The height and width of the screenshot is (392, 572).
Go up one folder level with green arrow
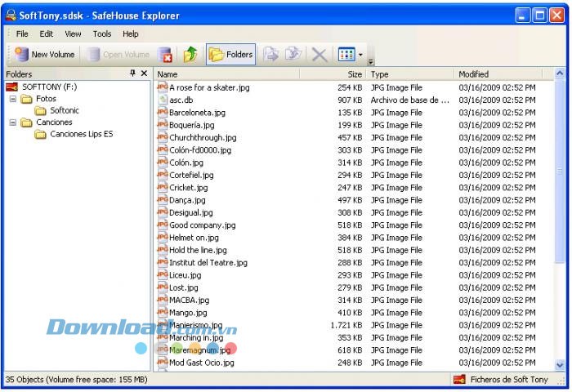click(x=190, y=55)
